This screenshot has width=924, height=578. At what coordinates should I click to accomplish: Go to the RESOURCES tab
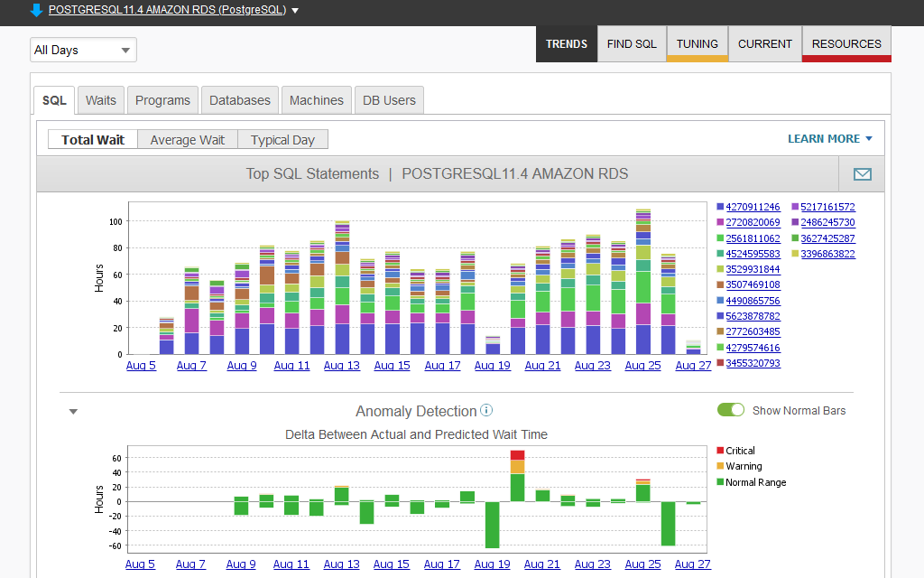tap(846, 43)
